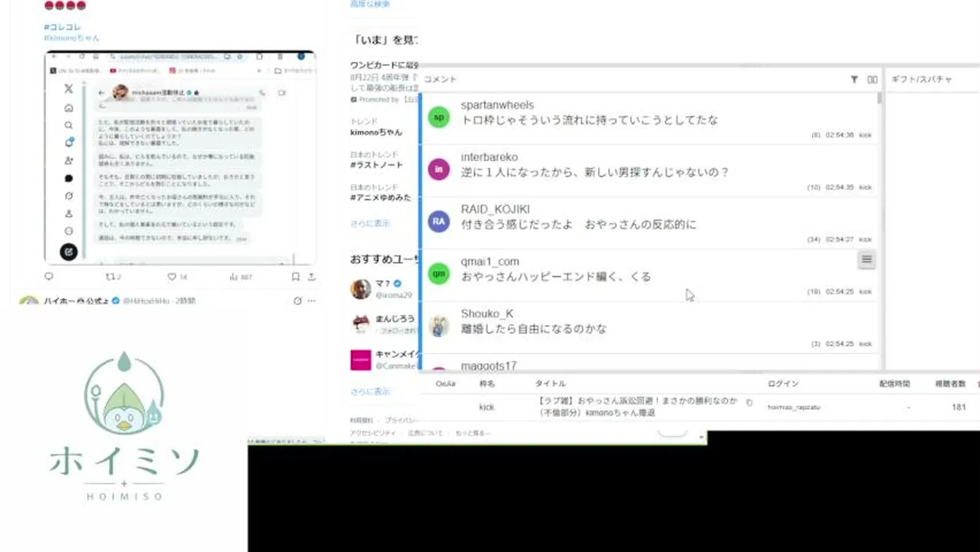Sort by 枠名 column header
The height and width of the screenshot is (552, 980).
(487, 383)
